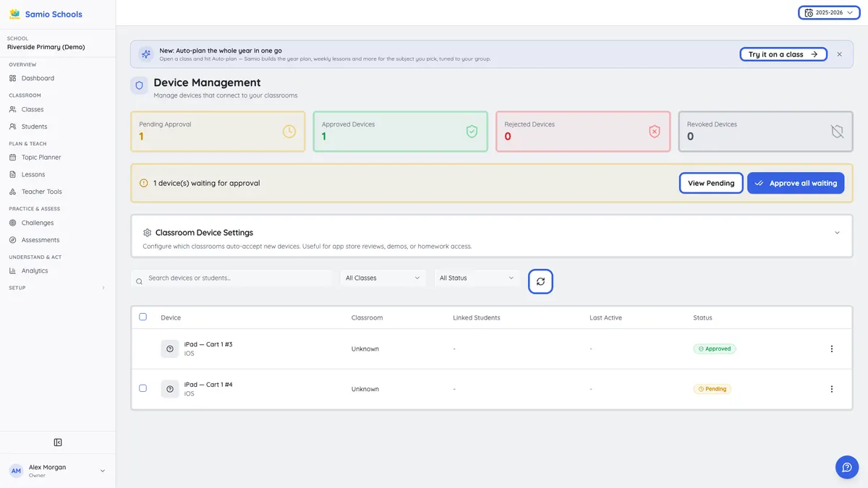This screenshot has height=488, width=868.
Task: Expand the Setup sidebar section
Action: click(58, 288)
